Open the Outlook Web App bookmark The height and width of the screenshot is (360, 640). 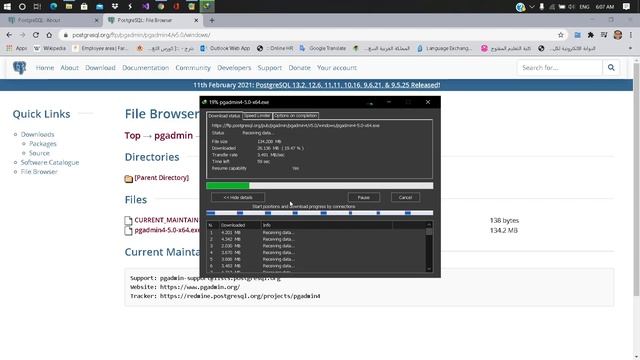225,48
